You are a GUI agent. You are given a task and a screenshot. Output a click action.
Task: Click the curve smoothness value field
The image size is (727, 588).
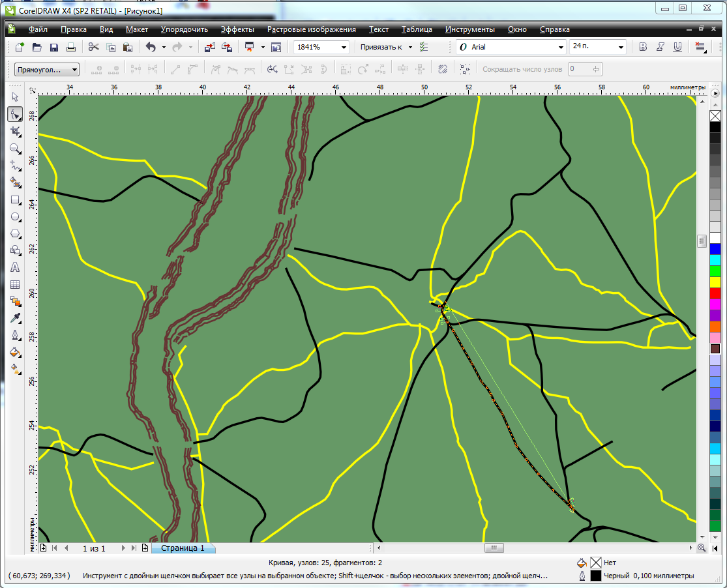[580, 69]
